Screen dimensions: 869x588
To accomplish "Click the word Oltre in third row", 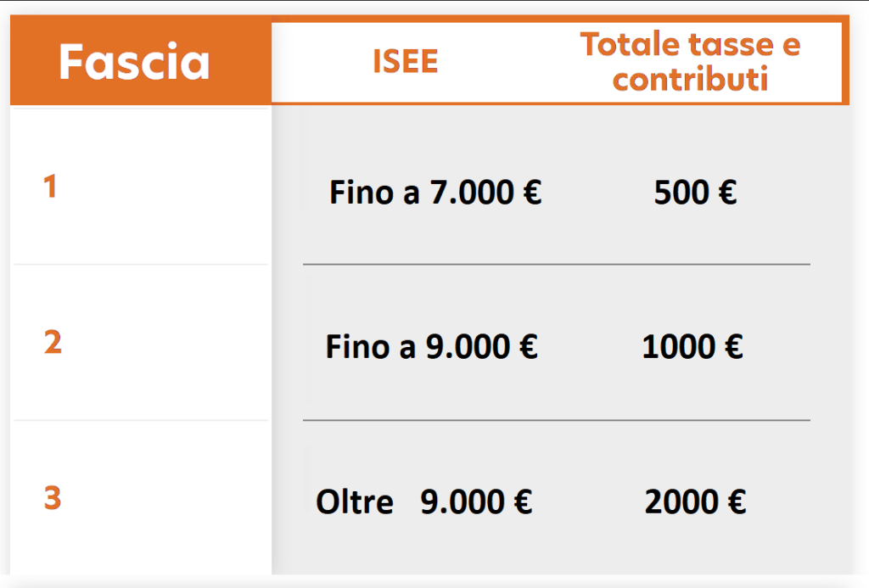I will [355, 502].
